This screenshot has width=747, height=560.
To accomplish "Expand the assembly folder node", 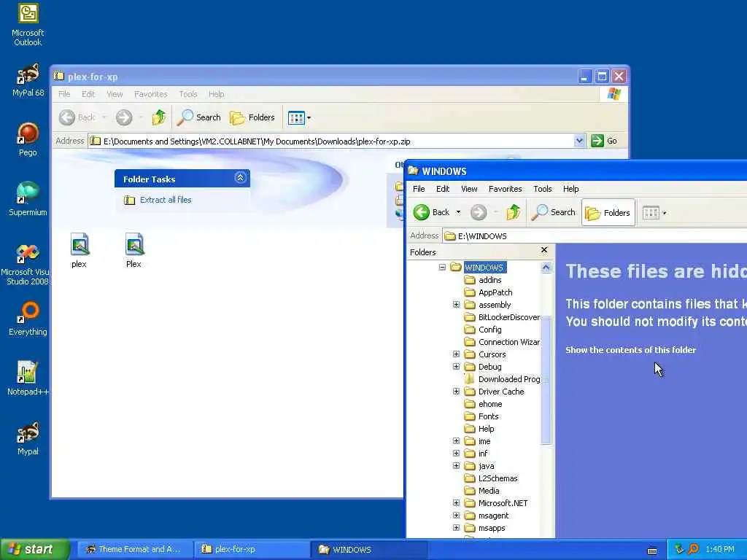I will 456,304.
